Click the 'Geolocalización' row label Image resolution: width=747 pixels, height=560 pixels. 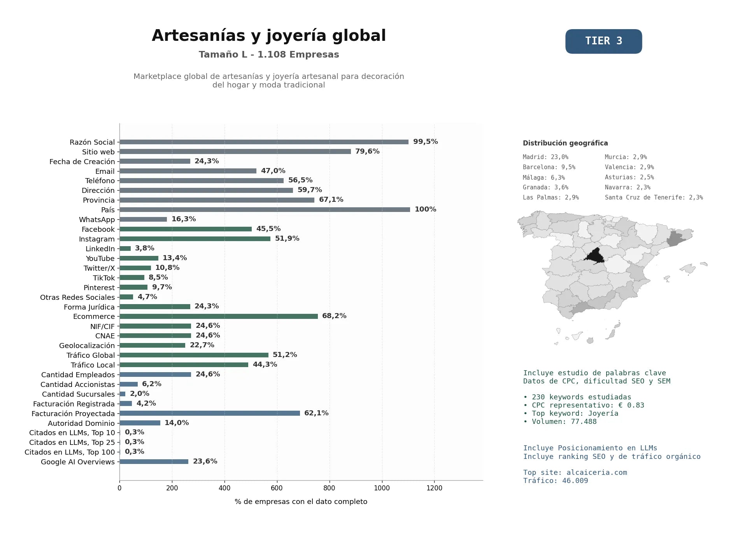(87, 346)
